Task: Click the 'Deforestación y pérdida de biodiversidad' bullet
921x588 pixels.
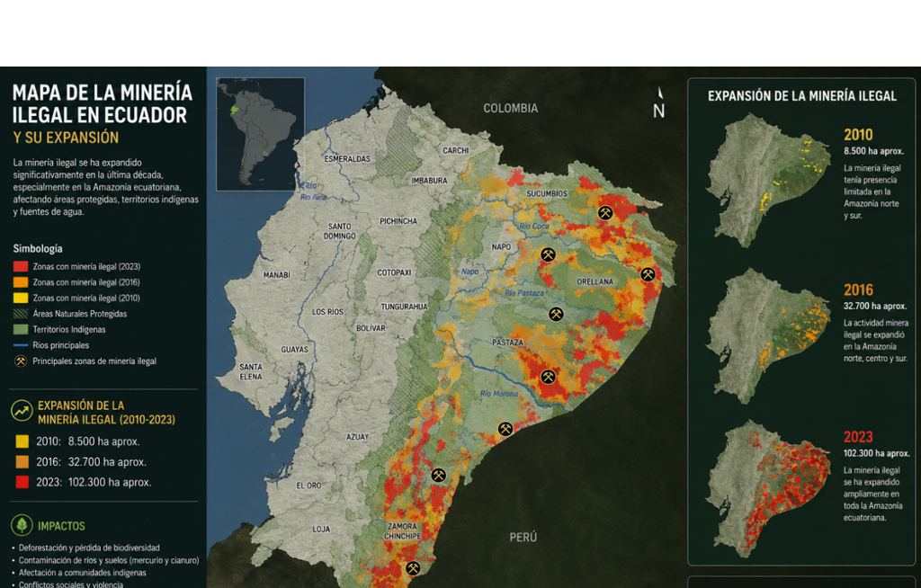Action: click(89, 548)
